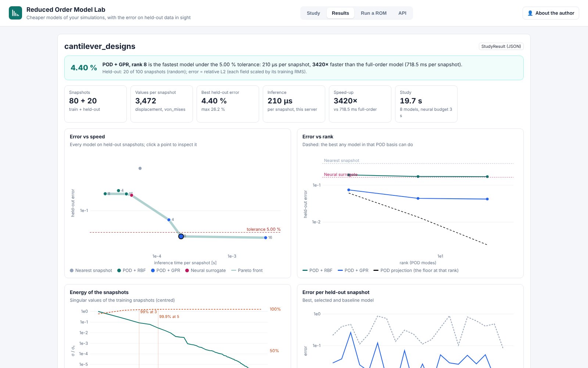Click the large 4.40 % figure in the summary banner
Viewport: 588px width, 368px height.
point(84,68)
